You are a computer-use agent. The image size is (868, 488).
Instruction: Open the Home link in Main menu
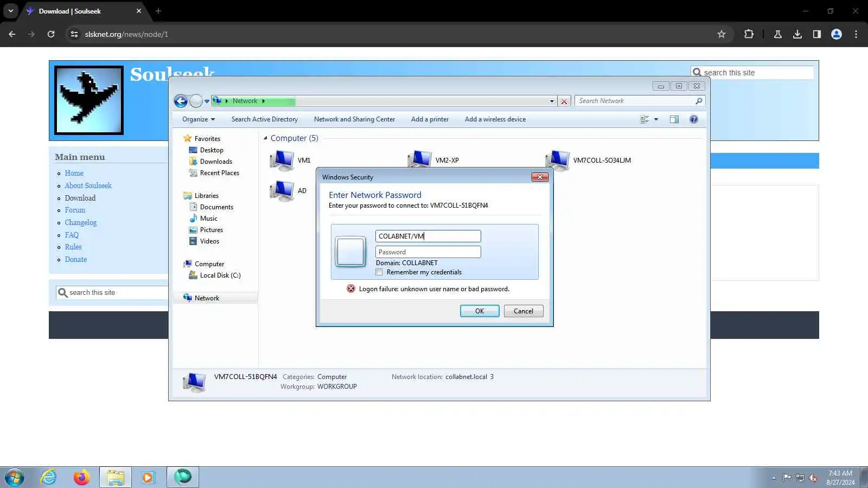coord(74,174)
